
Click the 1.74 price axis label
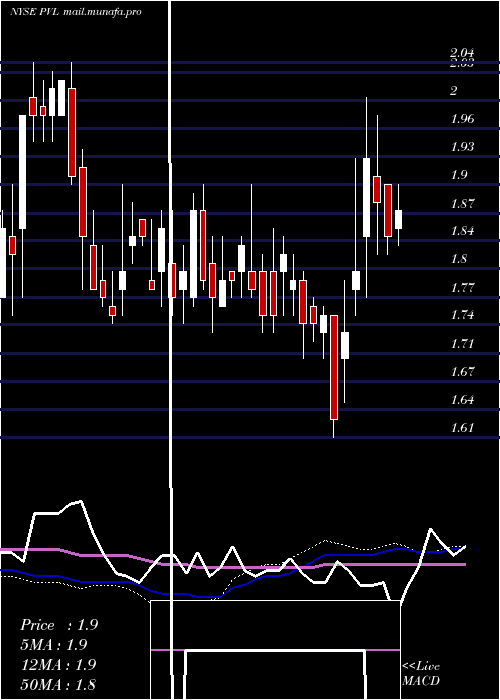coord(462,315)
